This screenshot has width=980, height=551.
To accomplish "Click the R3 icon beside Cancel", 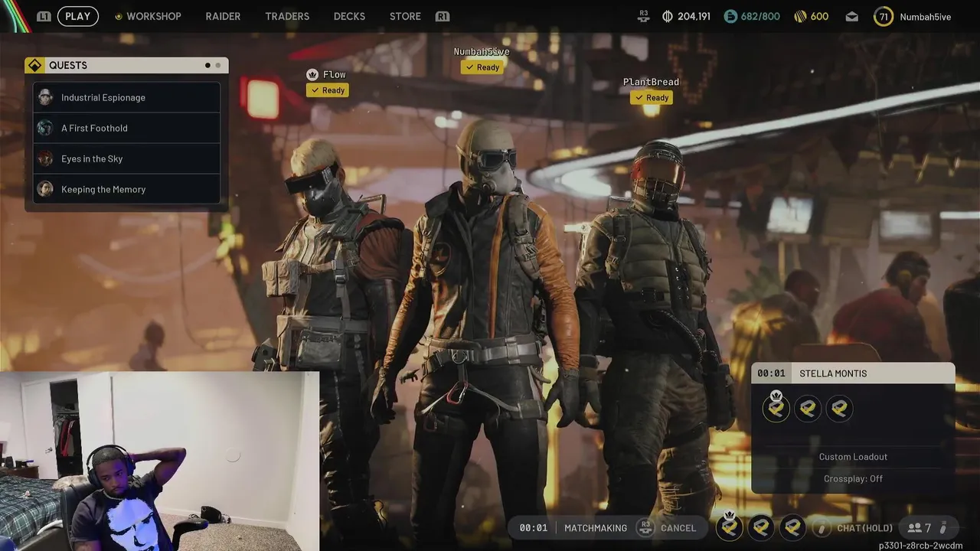I will click(x=645, y=527).
